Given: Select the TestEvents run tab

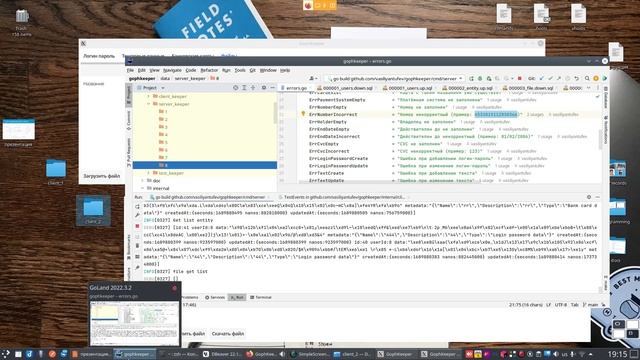Looking at the screenshot, I should click(343, 197).
